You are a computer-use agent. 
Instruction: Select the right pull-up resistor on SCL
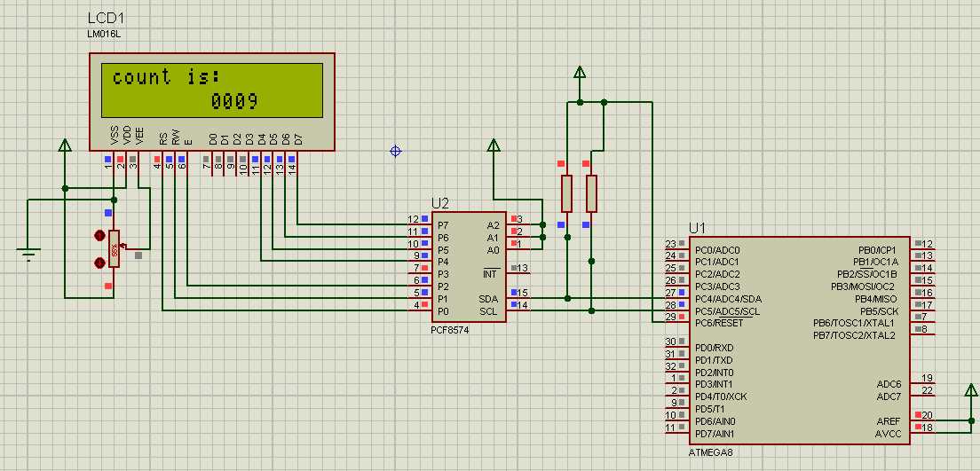[x=591, y=193]
